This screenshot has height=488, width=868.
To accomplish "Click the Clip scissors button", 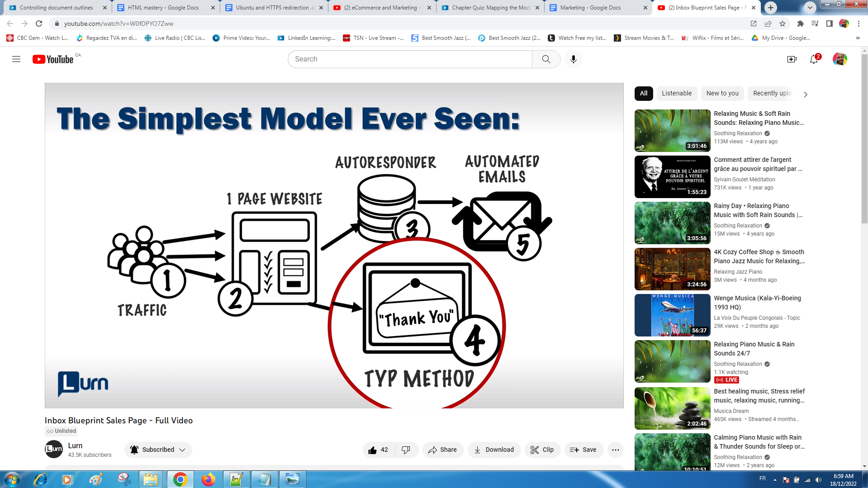I will tap(542, 450).
